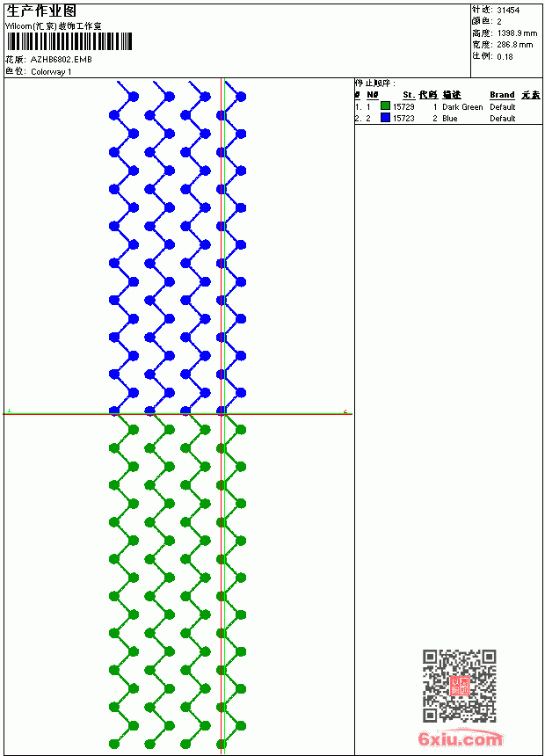Click the scale value 0.18
The image size is (545, 756).
[x=505, y=56]
